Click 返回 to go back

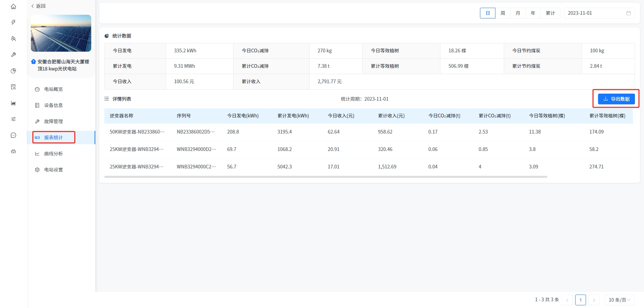point(39,6)
